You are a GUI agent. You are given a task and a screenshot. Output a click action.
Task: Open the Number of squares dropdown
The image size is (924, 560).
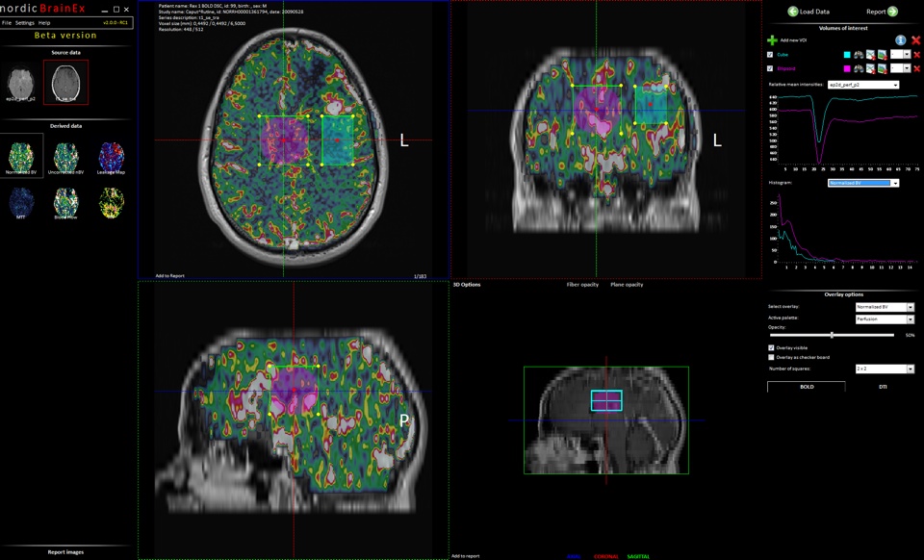(x=885, y=369)
